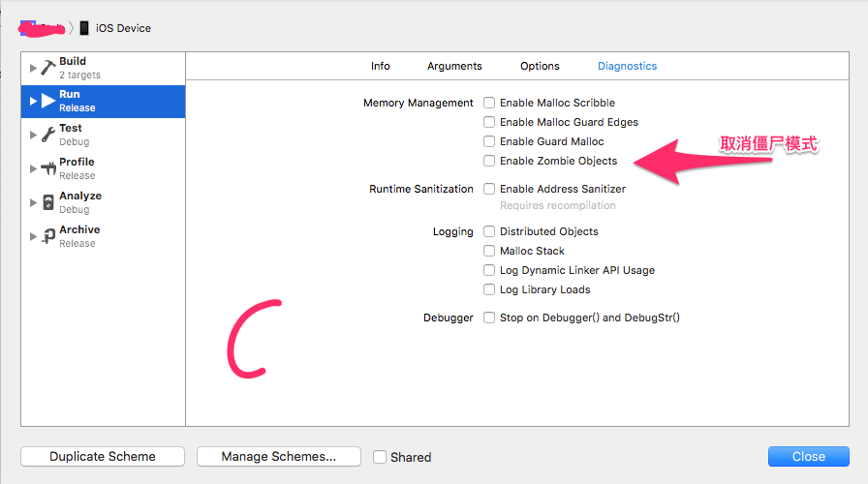Open the Options tab
868x484 pixels.
[x=540, y=66]
